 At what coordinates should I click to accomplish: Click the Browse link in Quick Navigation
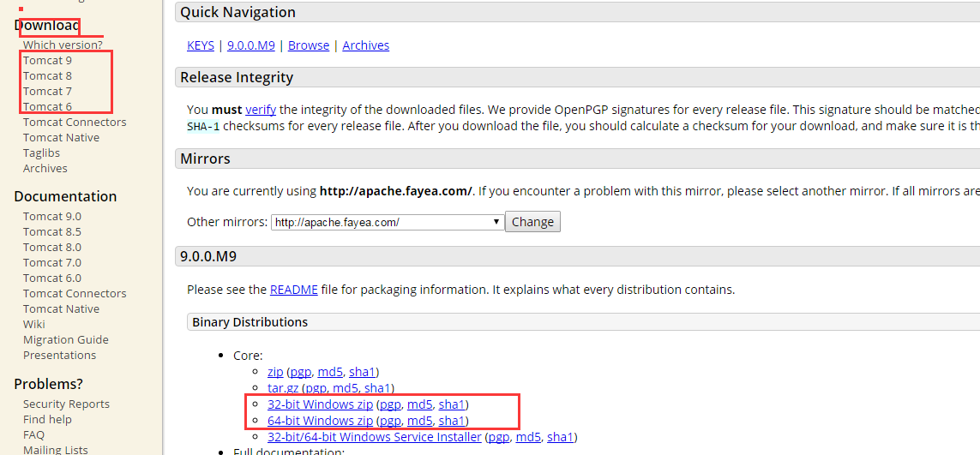coord(309,45)
